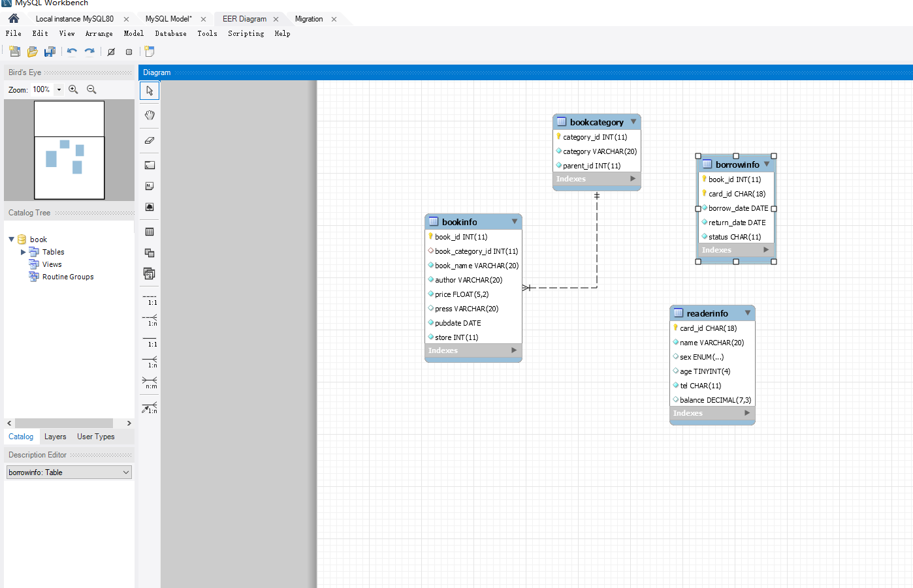Open the Database menu
This screenshot has width=913, height=588.
click(170, 33)
